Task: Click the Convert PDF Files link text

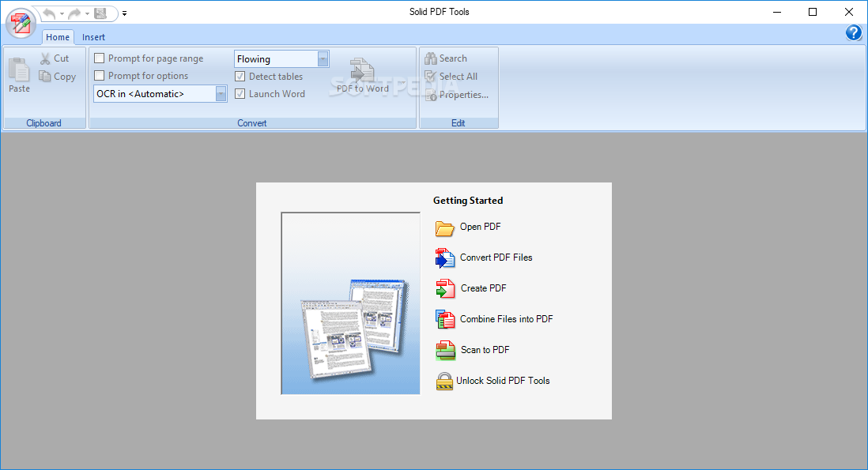Action: coord(496,258)
